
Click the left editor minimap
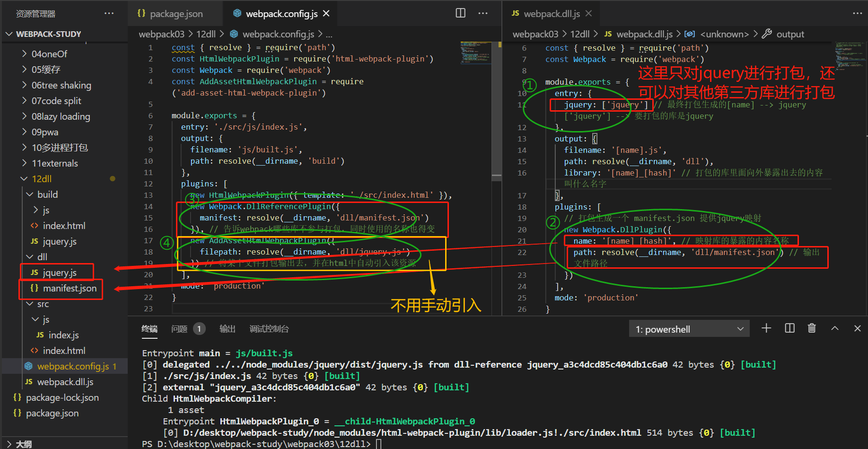click(475, 53)
